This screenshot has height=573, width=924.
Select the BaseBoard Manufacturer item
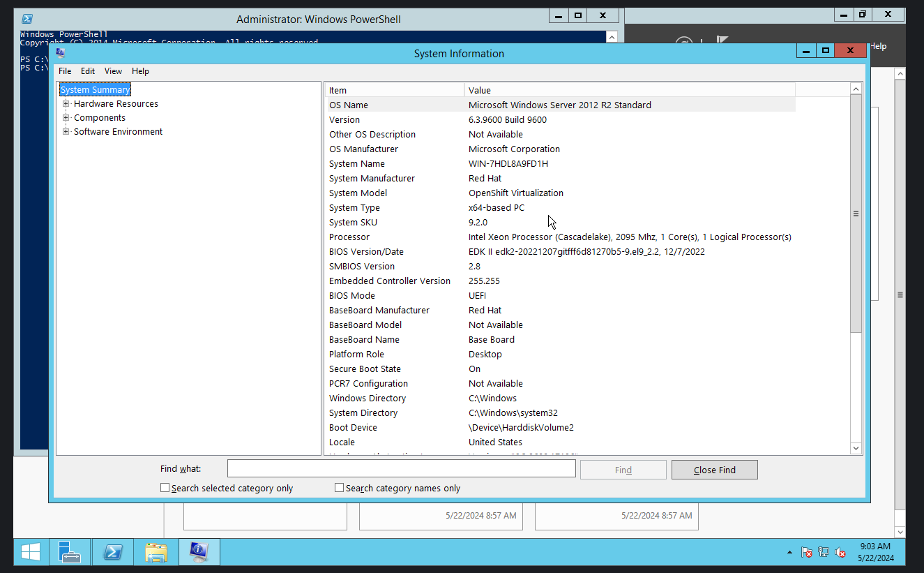[x=379, y=310]
